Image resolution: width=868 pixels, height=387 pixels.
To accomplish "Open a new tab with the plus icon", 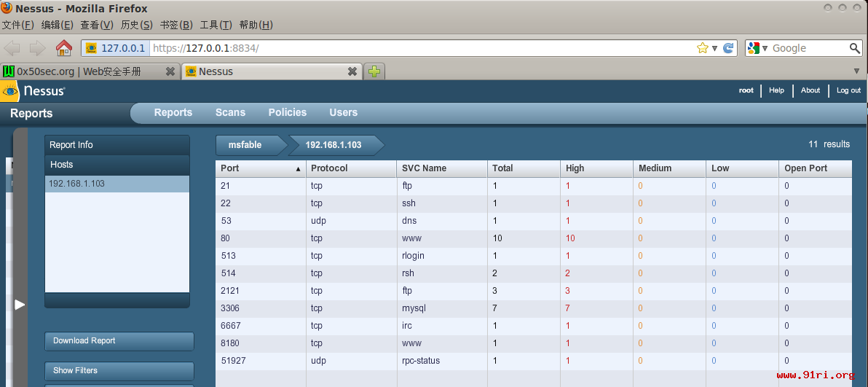I will pos(375,71).
